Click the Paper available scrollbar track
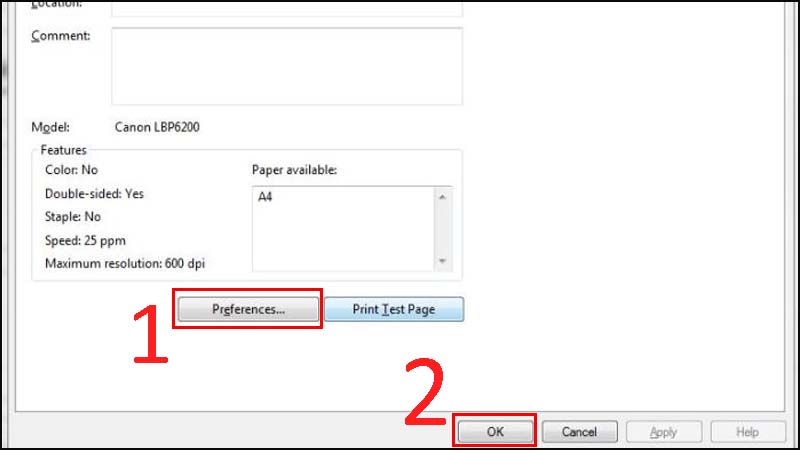The height and width of the screenshot is (450, 800). click(x=442, y=229)
